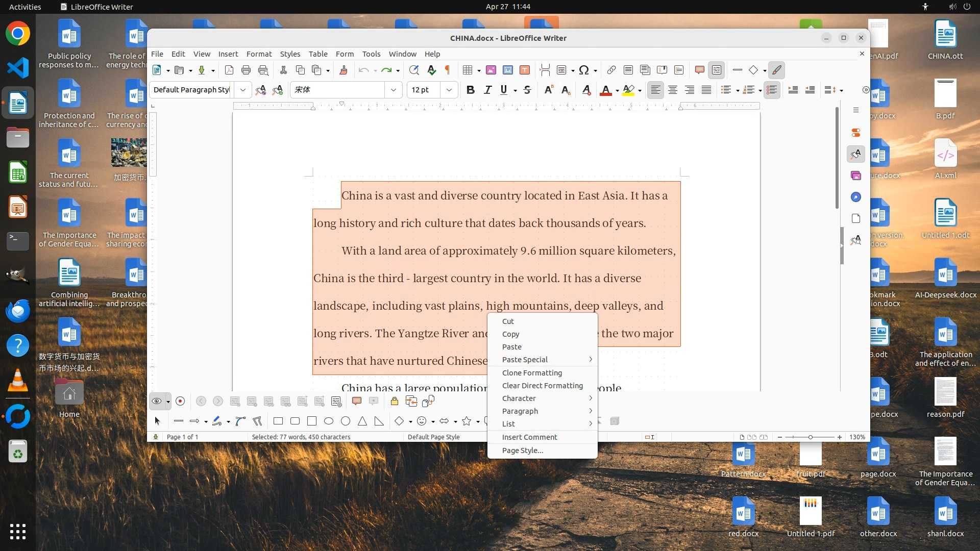
Task: Insert special character via Omega icon
Action: (584, 70)
